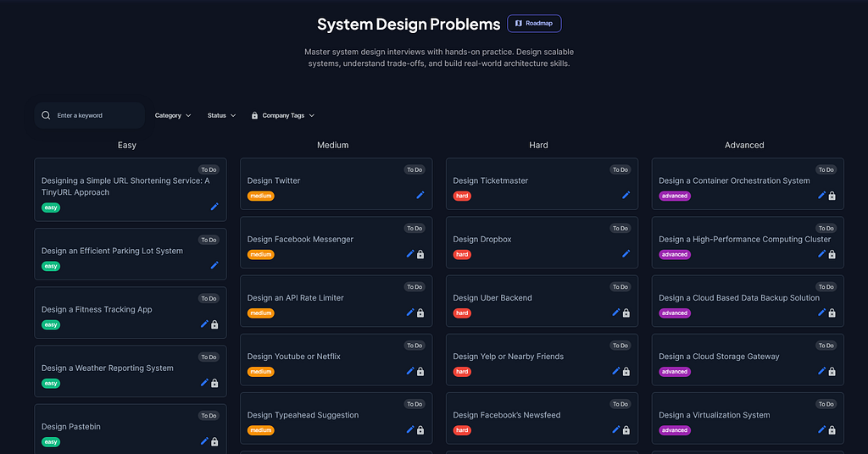Click the search magnifier icon
The width and height of the screenshot is (868, 454).
[46, 115]
